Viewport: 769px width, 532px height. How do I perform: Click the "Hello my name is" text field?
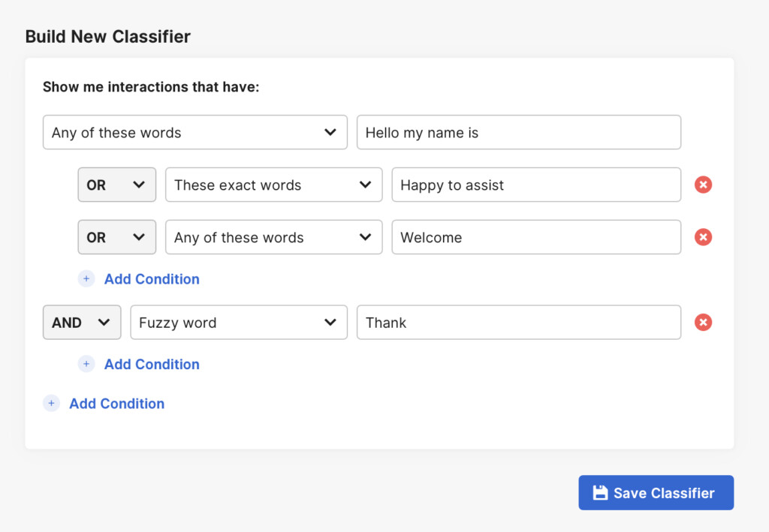pyautogui.click(x=518, y=132)
